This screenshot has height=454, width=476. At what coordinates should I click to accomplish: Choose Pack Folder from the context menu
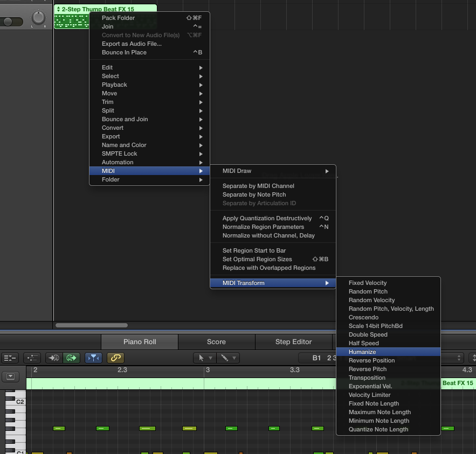point(149,18)
